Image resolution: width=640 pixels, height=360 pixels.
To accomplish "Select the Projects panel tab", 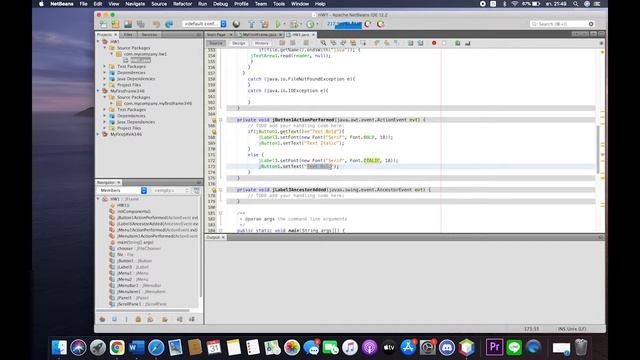I will (x=107, y=35).
